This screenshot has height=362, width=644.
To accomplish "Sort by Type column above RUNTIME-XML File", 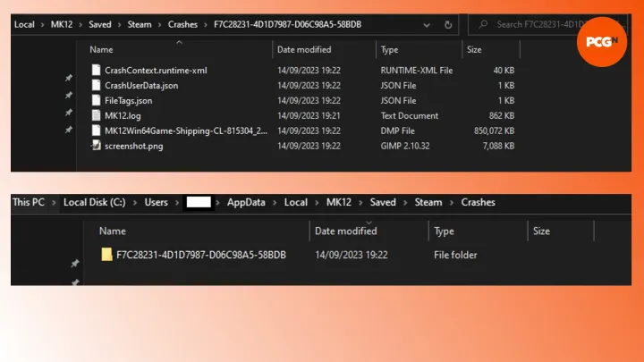I will [x=390, y=49].
